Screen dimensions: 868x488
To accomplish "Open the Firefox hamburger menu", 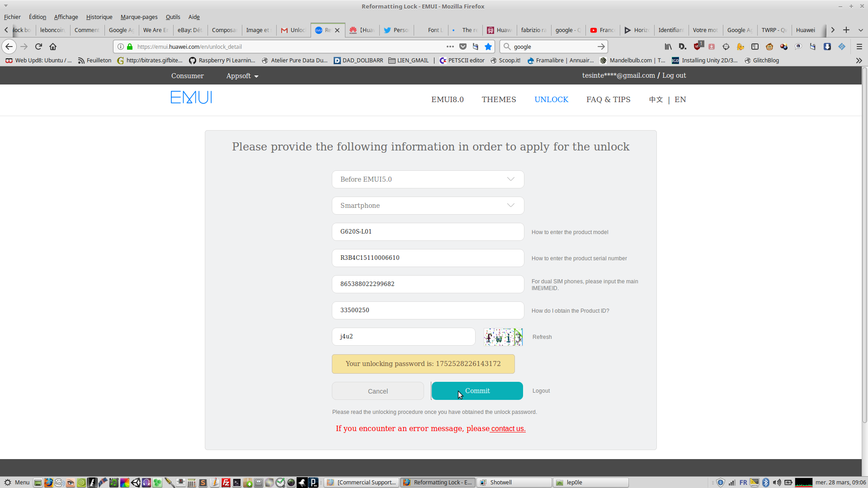I will pyautogui.click(x=859, y=47).
